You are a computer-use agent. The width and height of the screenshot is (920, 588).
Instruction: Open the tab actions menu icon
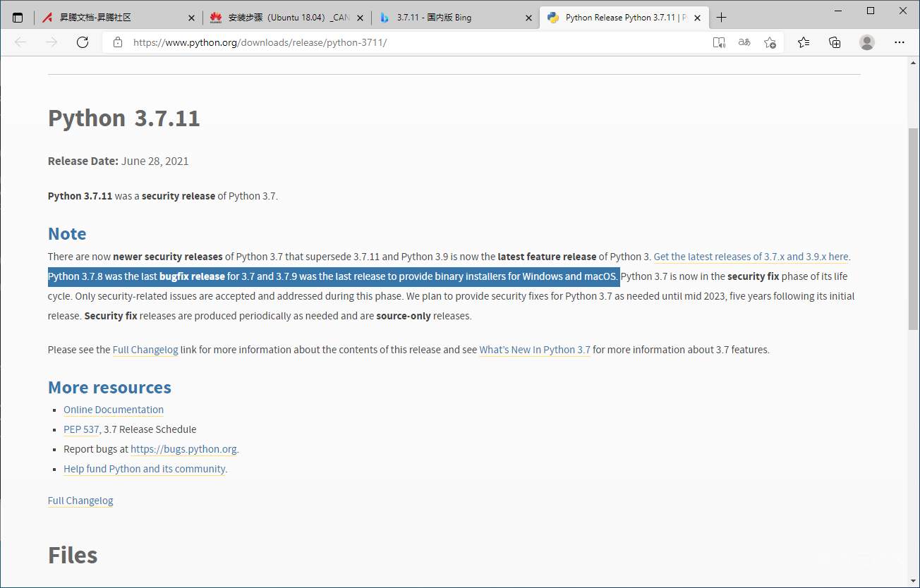pos(18,18)
